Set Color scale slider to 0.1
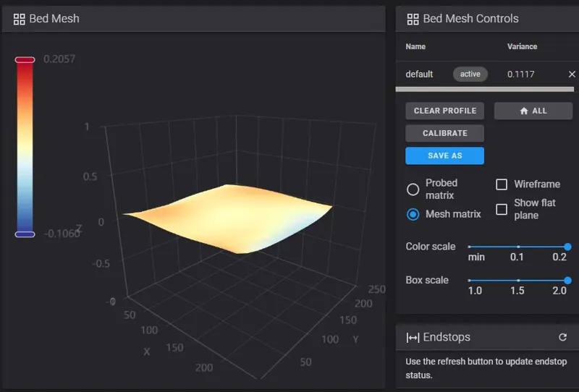 point(518,247)
